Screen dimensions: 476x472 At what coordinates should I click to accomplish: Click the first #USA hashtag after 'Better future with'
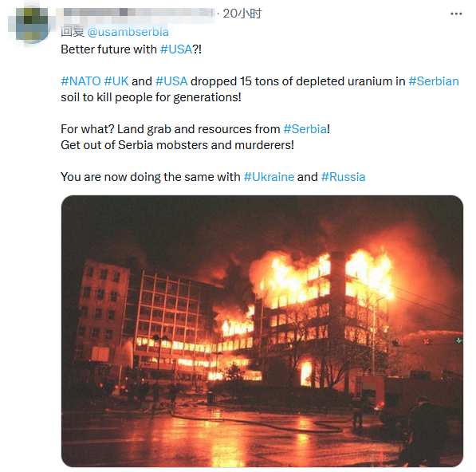(x=176, y=49)
